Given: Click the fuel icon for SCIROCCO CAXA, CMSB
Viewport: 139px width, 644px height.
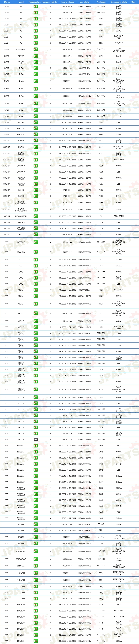Looking at the screenshot, I should [36, 559].
